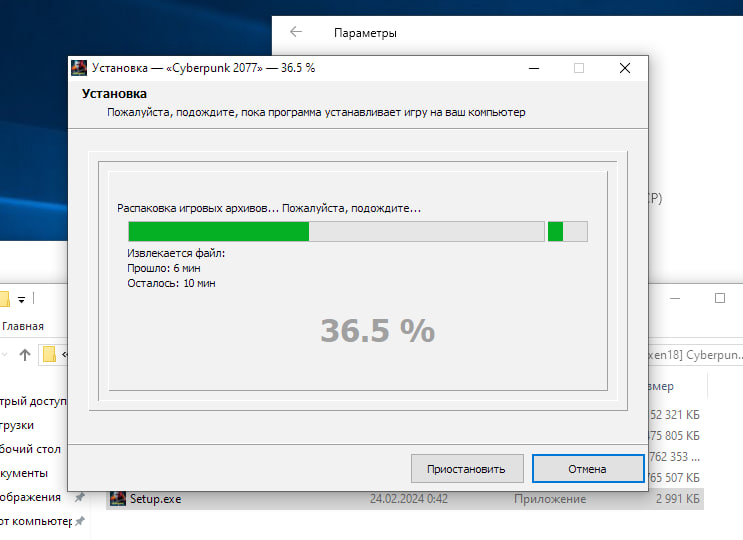Click the Up arrow in Explorer navigation
Screen dimensions: 743x540
tap(25, 354)
